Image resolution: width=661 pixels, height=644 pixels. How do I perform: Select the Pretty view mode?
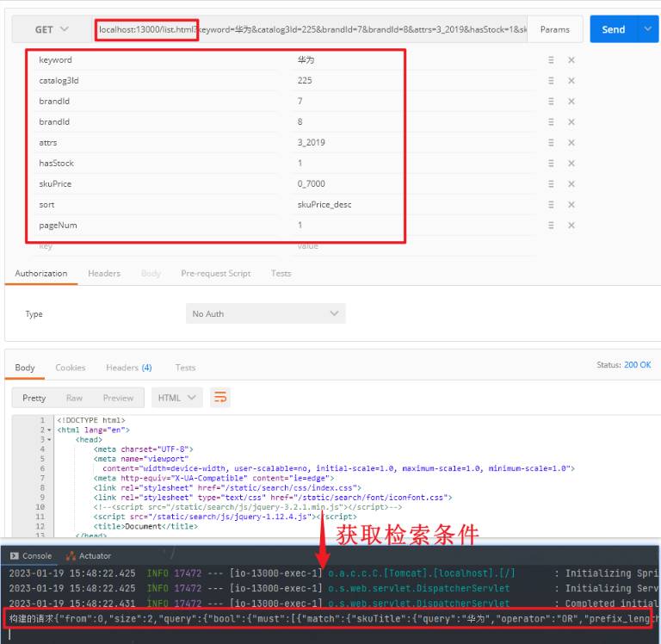click(x=34, y=398)
